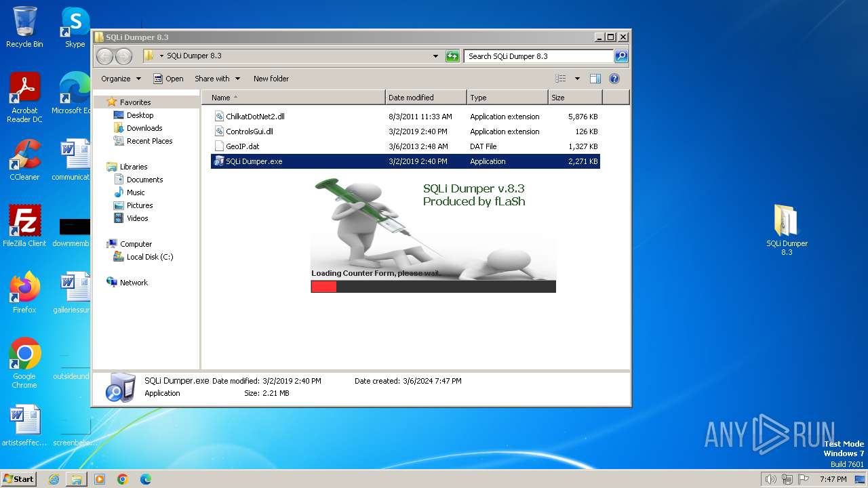The image size is (868, 488).
Task: Open Internet Explorer from the taskbar
Action: tap(54, 479)
